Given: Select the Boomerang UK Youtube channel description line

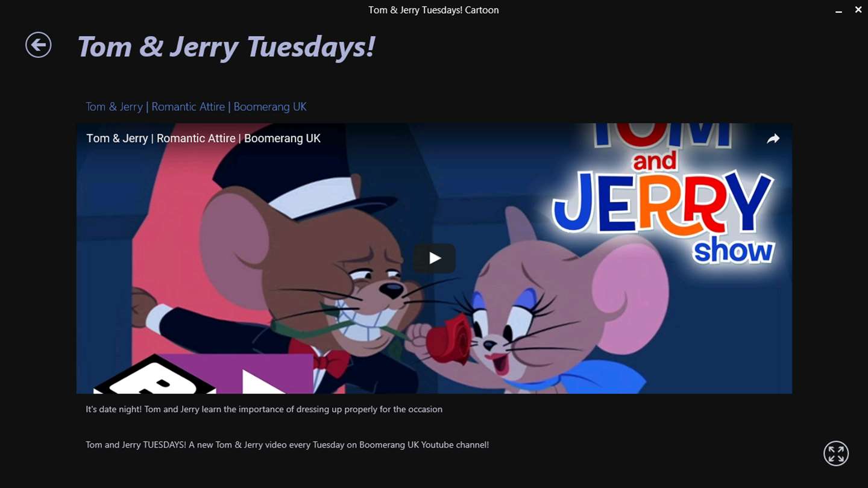Looking at the screenshot, I should tap(287, 445).
